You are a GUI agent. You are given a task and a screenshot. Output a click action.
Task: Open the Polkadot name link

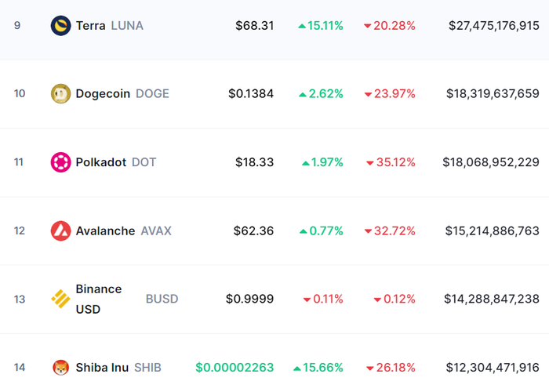(101, 162)
